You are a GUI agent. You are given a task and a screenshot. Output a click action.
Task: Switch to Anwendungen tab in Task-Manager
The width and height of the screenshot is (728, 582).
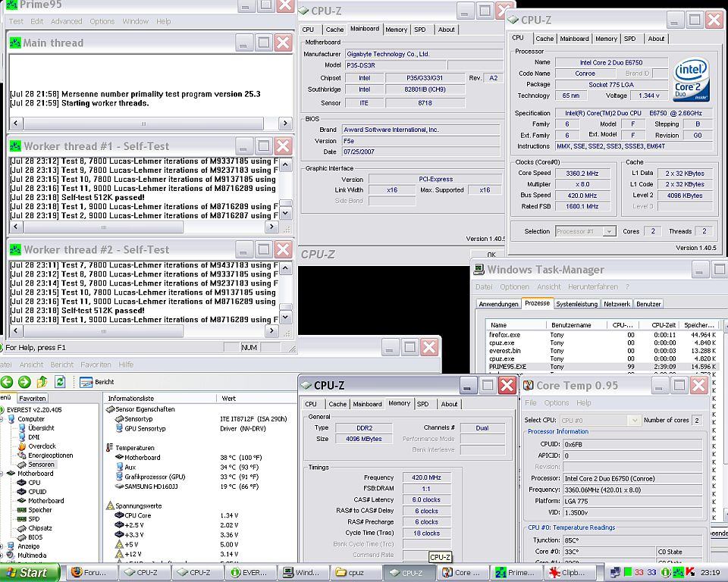(498, 304)
